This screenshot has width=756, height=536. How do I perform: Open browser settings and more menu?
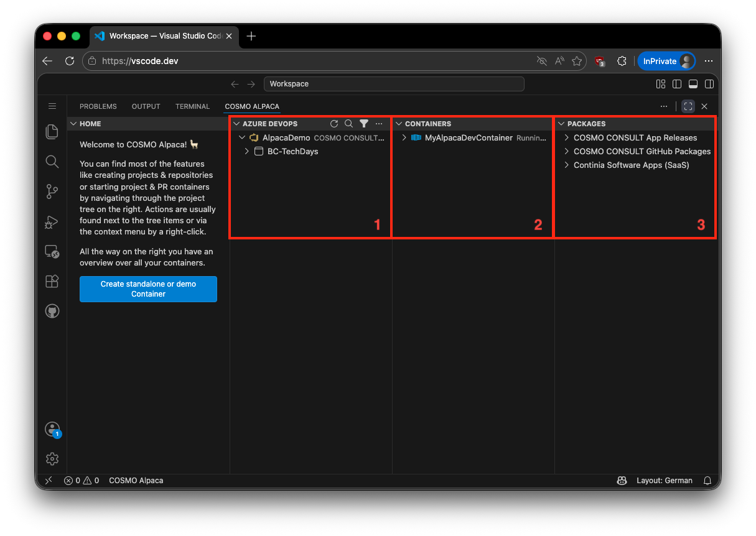[x=709, y=61]
